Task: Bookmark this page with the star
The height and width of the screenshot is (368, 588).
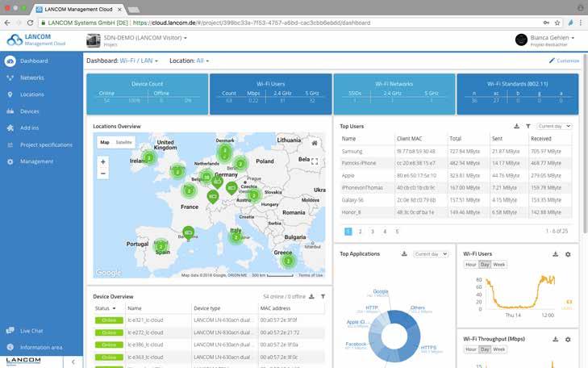Action: [557, 23]
